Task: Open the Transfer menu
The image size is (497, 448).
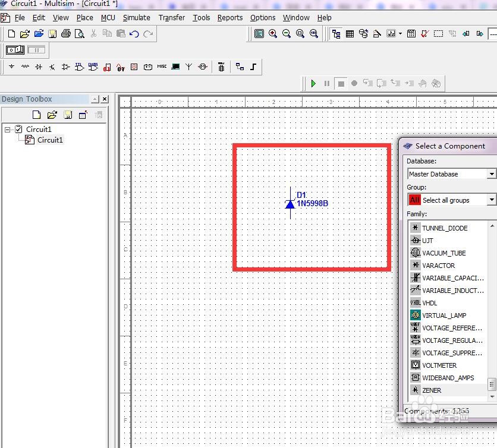Action: [x=171, y=18]
